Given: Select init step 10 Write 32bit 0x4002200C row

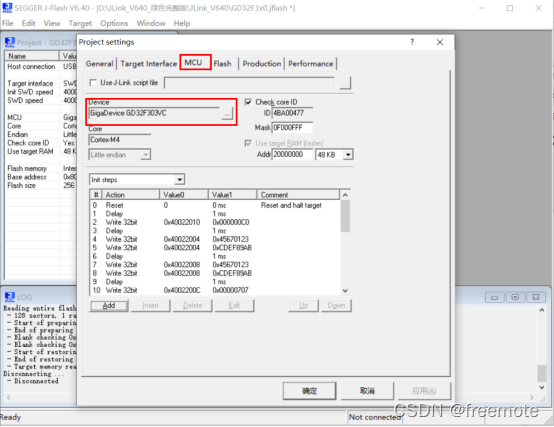Looking at the screenshot, I should [x=215, y=290].
